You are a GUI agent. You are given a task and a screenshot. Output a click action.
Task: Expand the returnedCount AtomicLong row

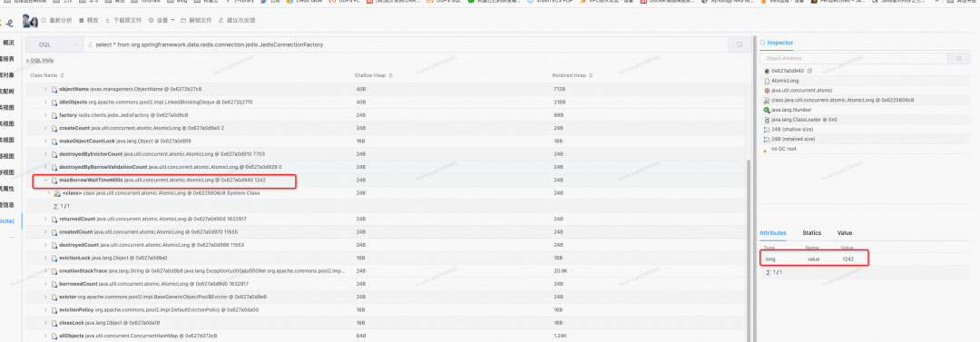tap(45, 219)
